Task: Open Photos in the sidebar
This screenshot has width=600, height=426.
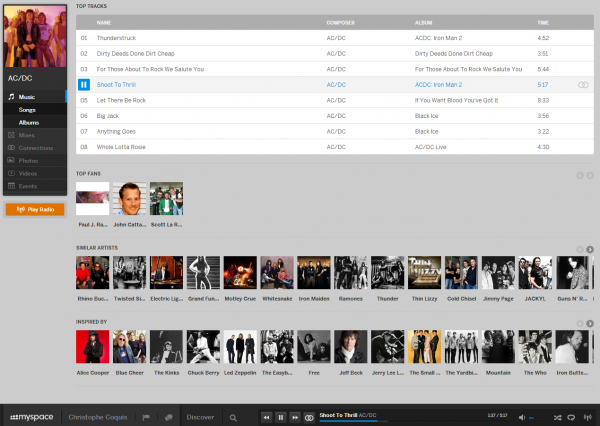Action: (x=35, y=161)
